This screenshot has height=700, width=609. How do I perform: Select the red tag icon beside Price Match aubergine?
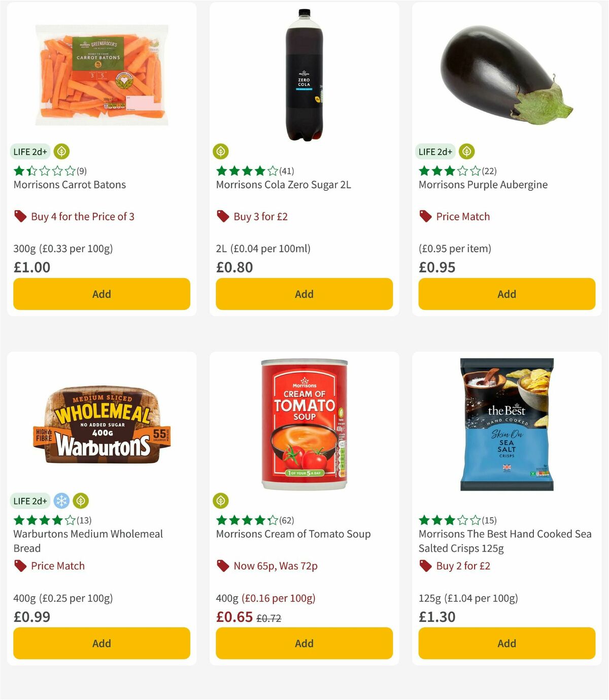pyautogui.click(x=425, y=216)
